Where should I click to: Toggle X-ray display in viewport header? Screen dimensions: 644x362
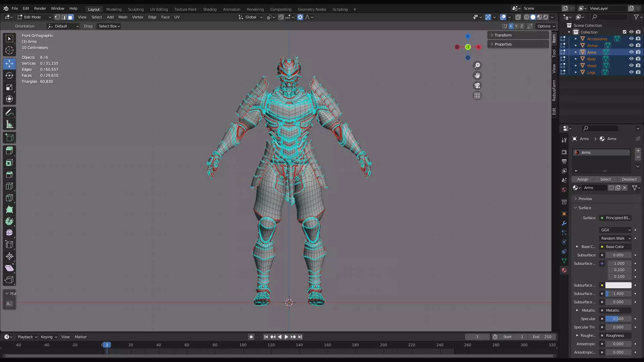point(518,17)
